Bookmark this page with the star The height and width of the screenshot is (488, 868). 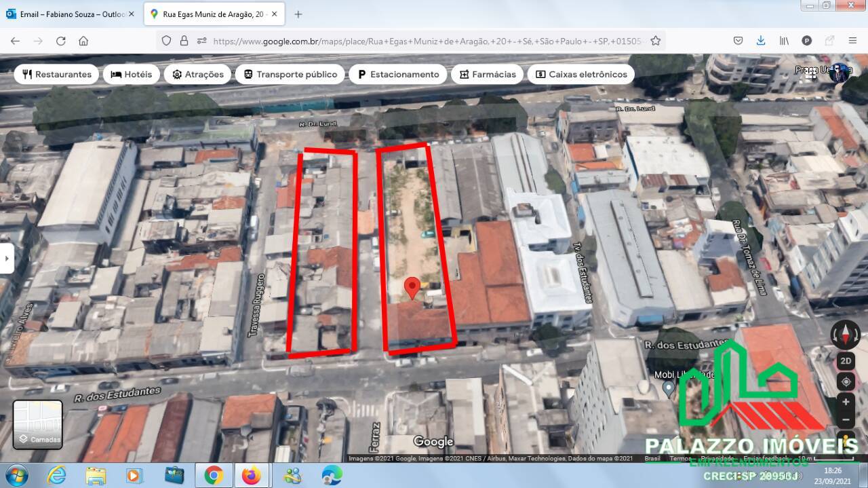pyautogui.click(x=655, y=41)
